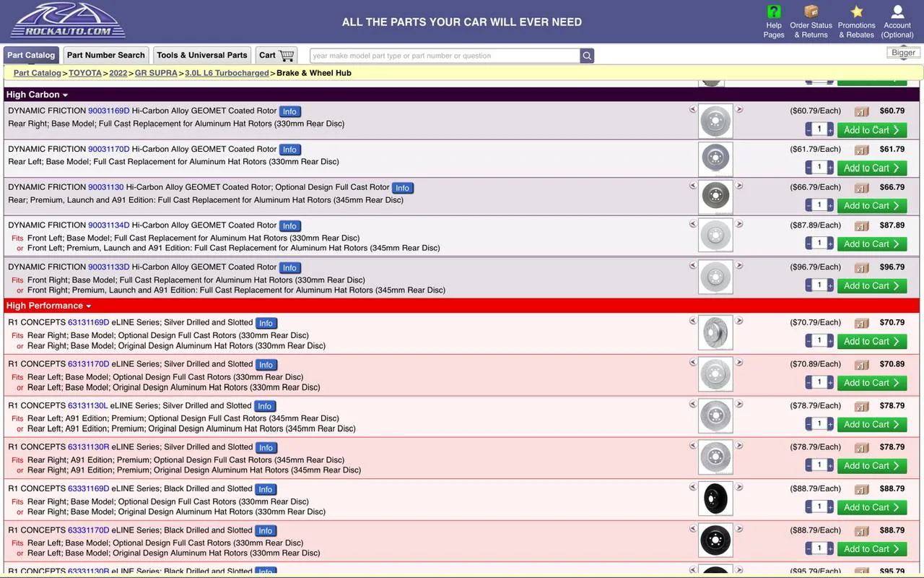Screen dimensions: 924x578
Task: Click Info for part 90031130
Action: tap(403, 188)
